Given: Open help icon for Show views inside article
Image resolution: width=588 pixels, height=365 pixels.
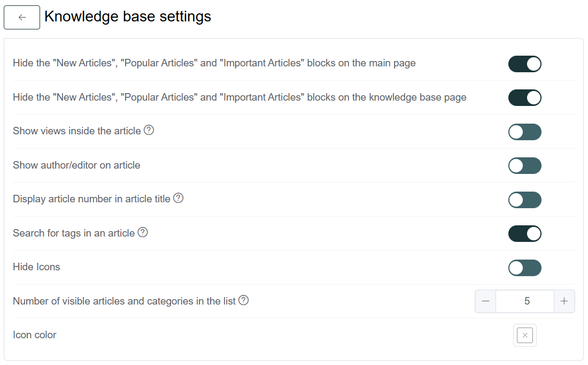Looking at the screenshot, I should tap(149, 130).
